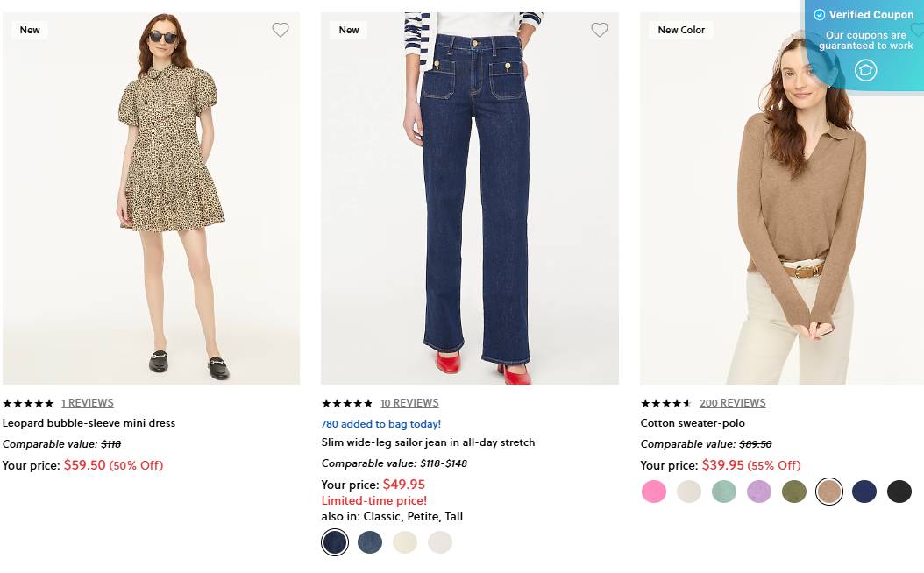Click the '780 added to bag today!' link

pyautogui.click(x=380, y=423)
